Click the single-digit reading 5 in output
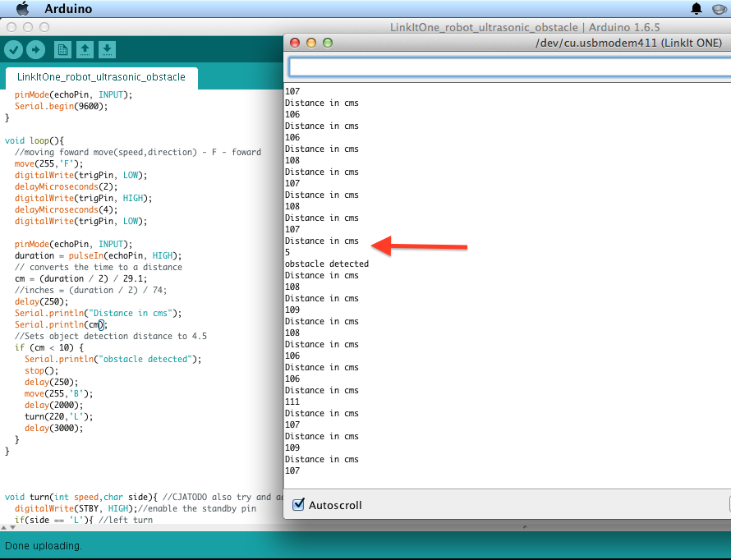Screen dimensions: 731x560 coord(287,252)
